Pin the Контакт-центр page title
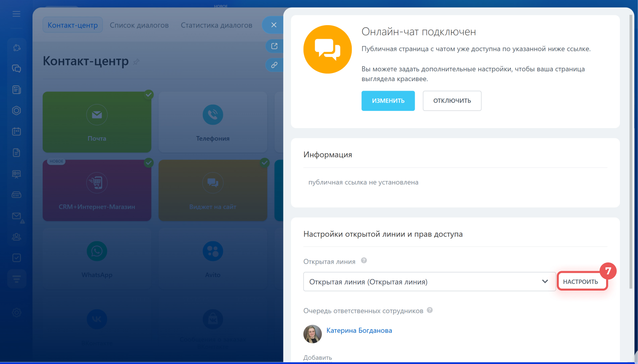 136,62
